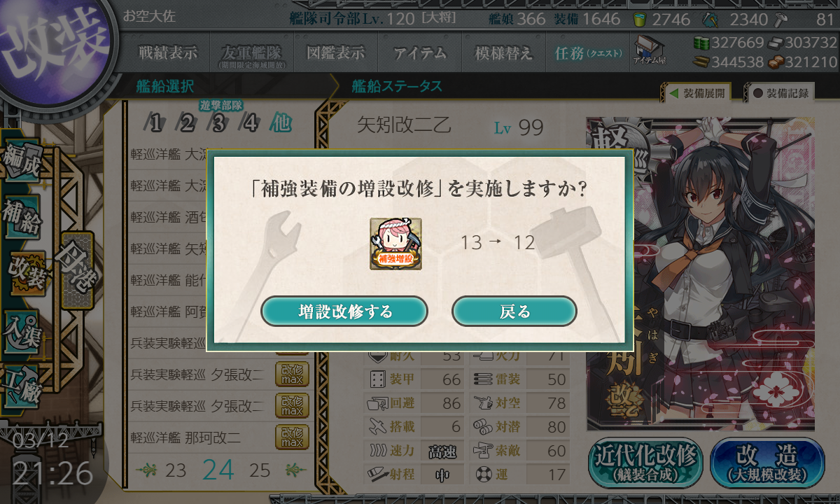
Task: Open the 任務 (クエスト) menu
Action: [x=589, y=53]
